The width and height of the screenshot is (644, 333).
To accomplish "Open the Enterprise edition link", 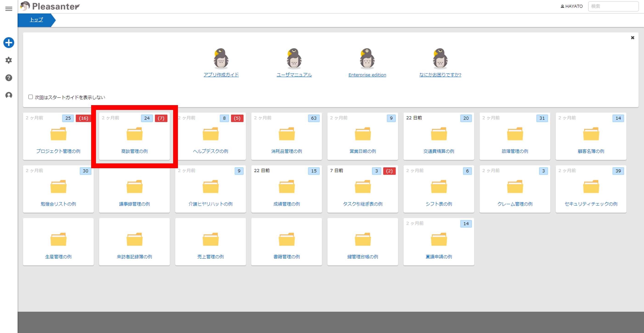I will [x=367, y=75].
